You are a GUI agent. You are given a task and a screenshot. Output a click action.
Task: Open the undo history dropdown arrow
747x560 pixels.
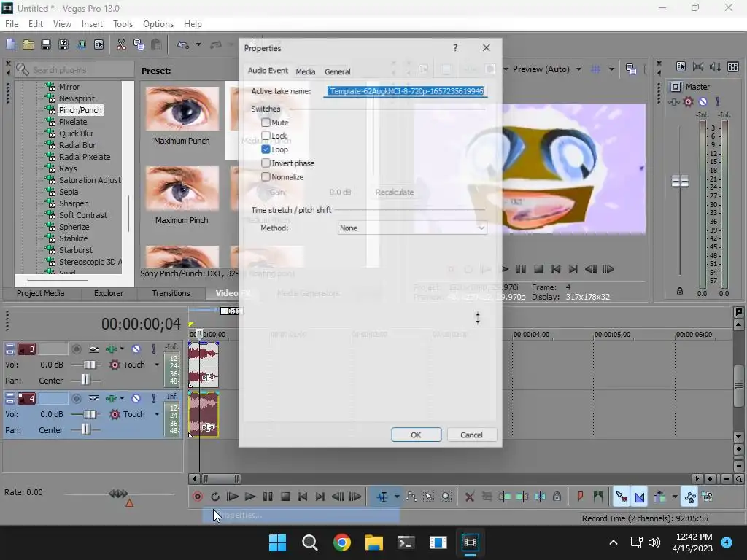(x=198, y=44)
